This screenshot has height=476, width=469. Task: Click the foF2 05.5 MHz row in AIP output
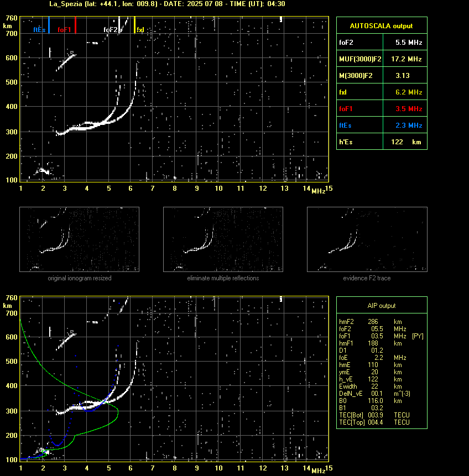tap(373, 329)
